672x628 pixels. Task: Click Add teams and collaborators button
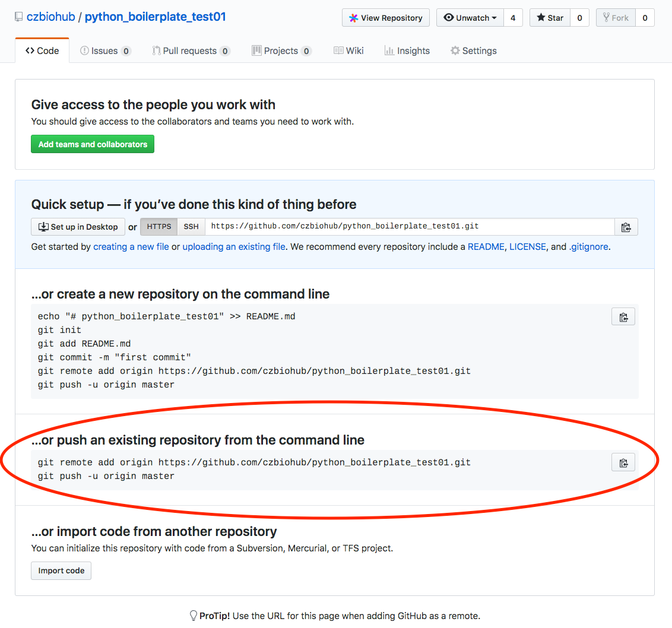[93, 144]
